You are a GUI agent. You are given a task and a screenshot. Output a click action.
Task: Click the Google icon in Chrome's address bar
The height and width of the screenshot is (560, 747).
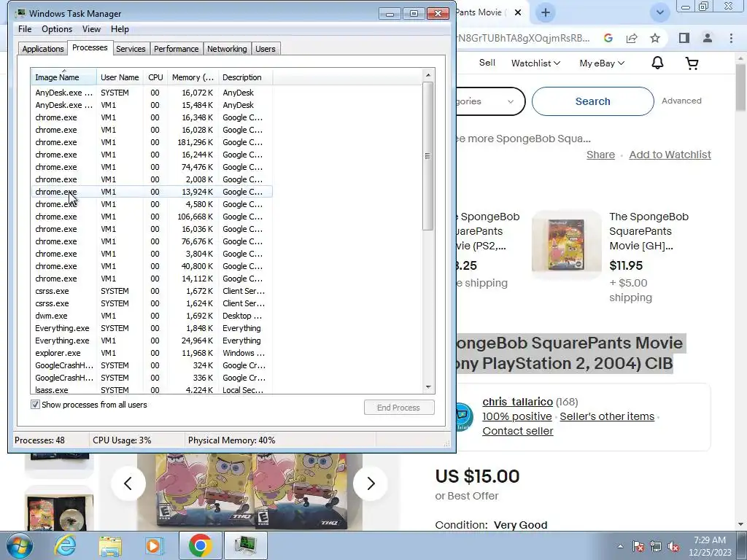point(608,38)
